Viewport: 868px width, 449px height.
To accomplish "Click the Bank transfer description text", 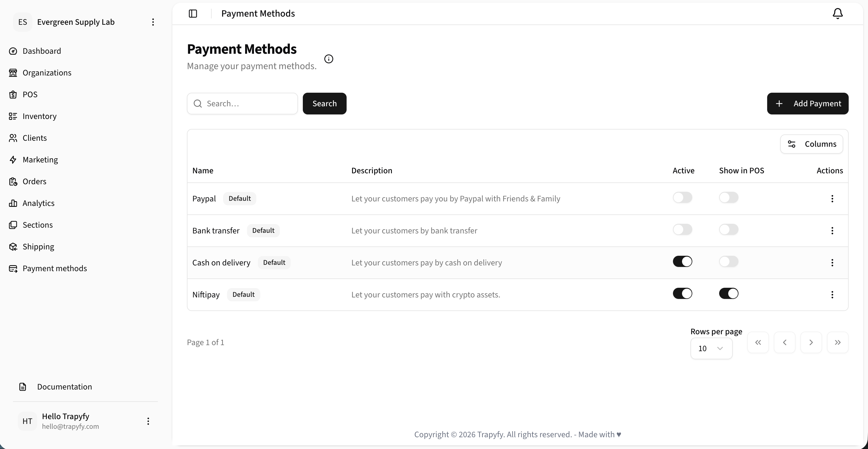I will click(414, 231).
